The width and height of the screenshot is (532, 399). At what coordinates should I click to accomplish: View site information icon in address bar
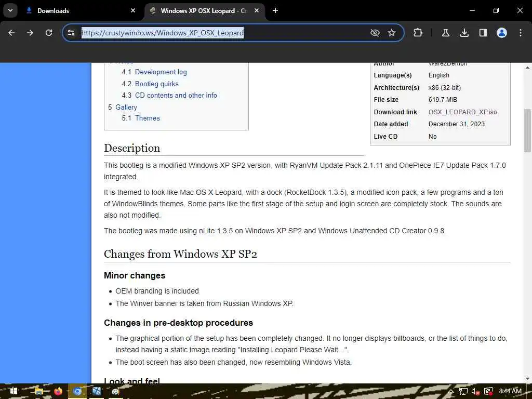71,33
